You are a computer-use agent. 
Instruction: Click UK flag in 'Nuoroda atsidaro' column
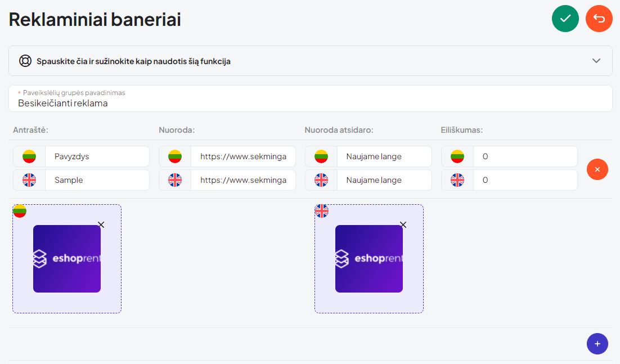click(x=321, y=180)
